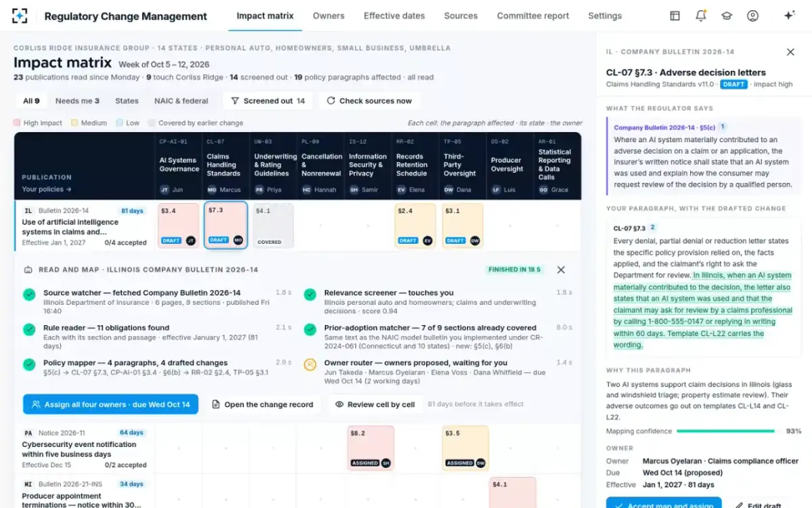This screenshot has width=812, height=508.
Task: Open the §3.5 assigned cell for PA notice
Action: point(465,448)
